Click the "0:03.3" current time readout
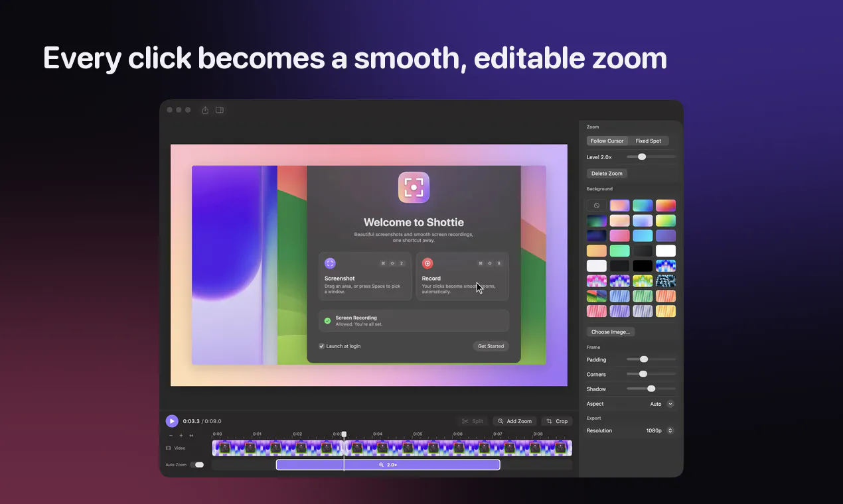843x504 pixels. pyautogui.click(x=191, y=421)
